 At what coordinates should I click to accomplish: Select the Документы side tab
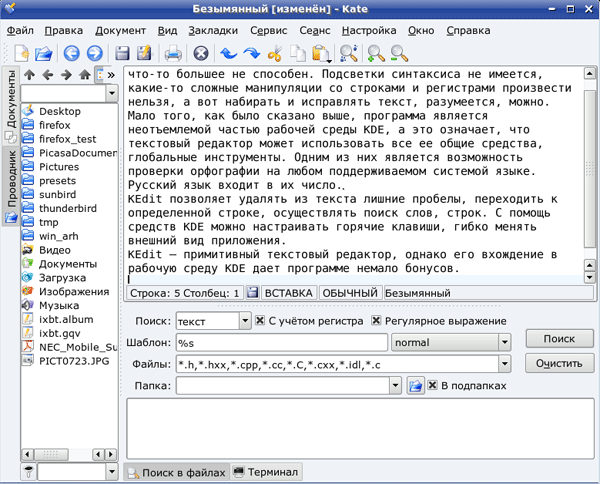coord(11,105)
